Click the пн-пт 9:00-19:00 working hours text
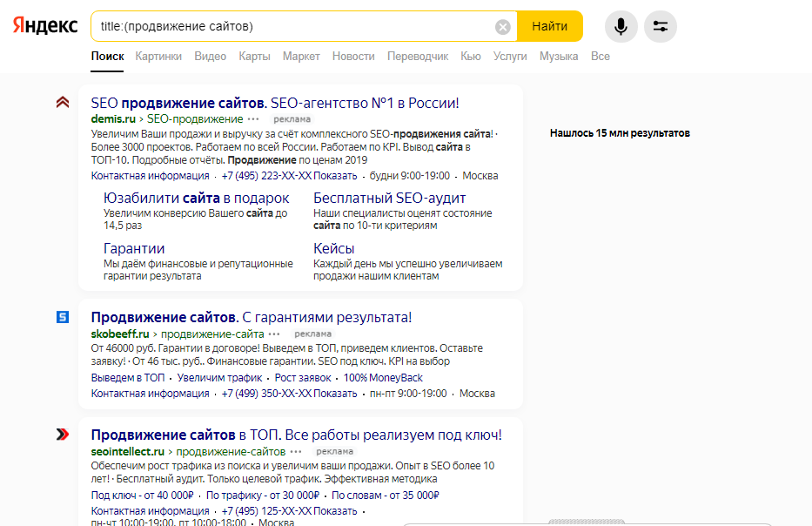Viewport: 812px width, 526px height. (x=408, y=394)
